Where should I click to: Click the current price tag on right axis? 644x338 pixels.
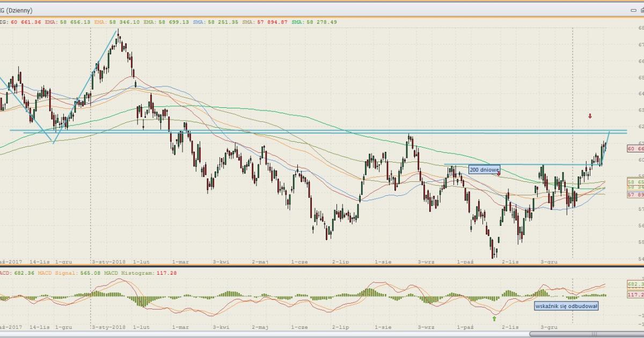(635, 149)
